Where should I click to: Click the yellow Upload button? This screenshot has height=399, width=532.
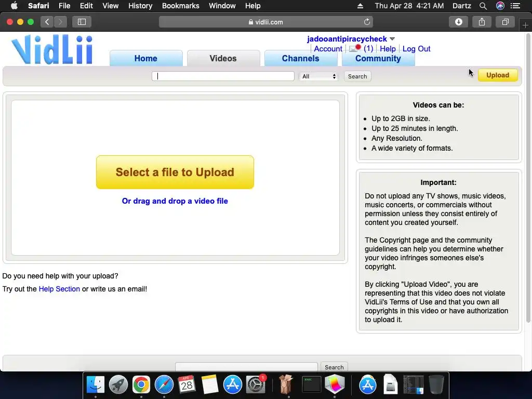498,75
